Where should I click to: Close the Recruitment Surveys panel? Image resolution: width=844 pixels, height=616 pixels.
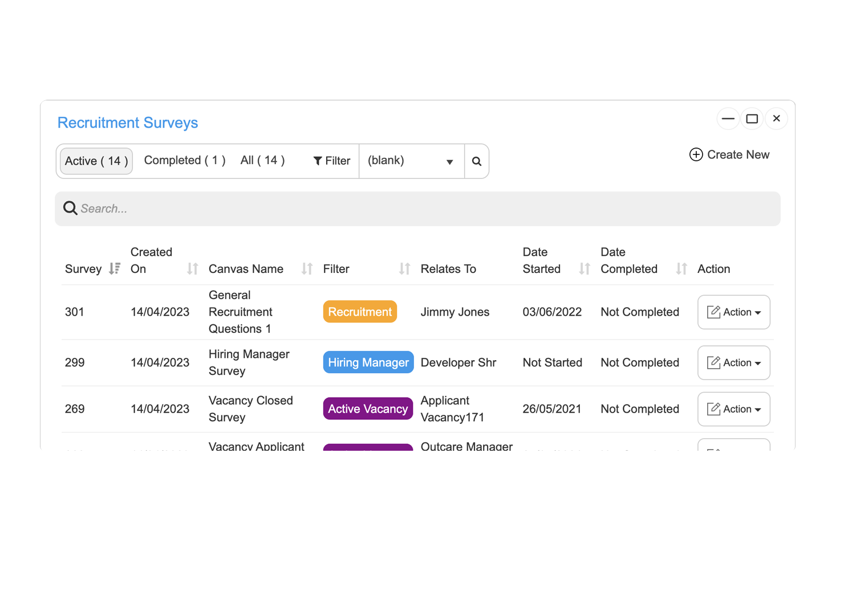point(776,119)
